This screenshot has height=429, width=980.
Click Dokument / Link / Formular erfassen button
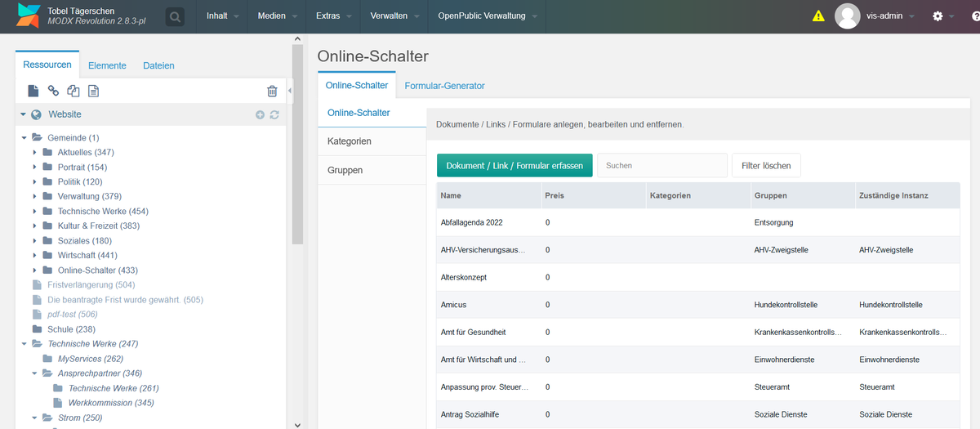tap(514, 166)
